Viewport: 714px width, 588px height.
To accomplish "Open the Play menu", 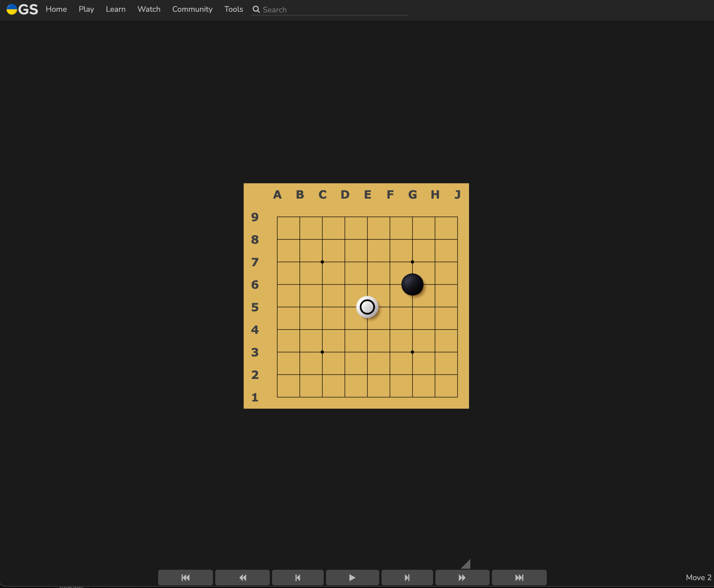I will [86, 9].
